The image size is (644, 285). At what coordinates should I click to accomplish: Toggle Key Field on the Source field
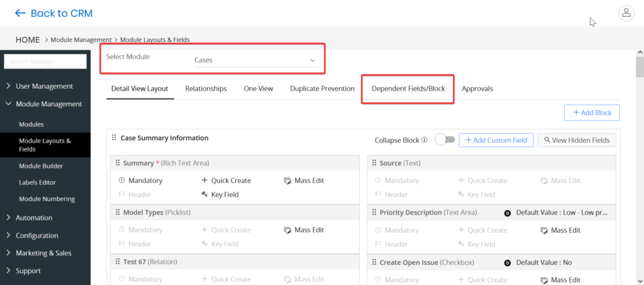click(476, 194)
